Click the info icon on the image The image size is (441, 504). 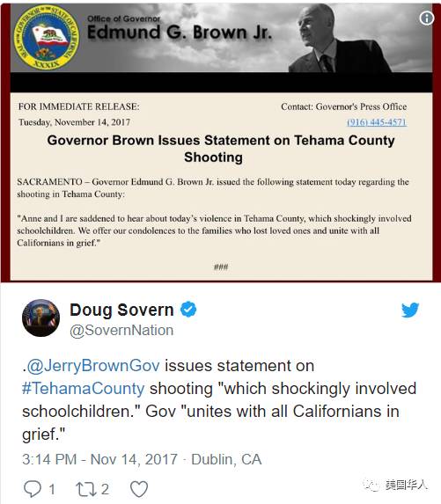tap(427, 18)
